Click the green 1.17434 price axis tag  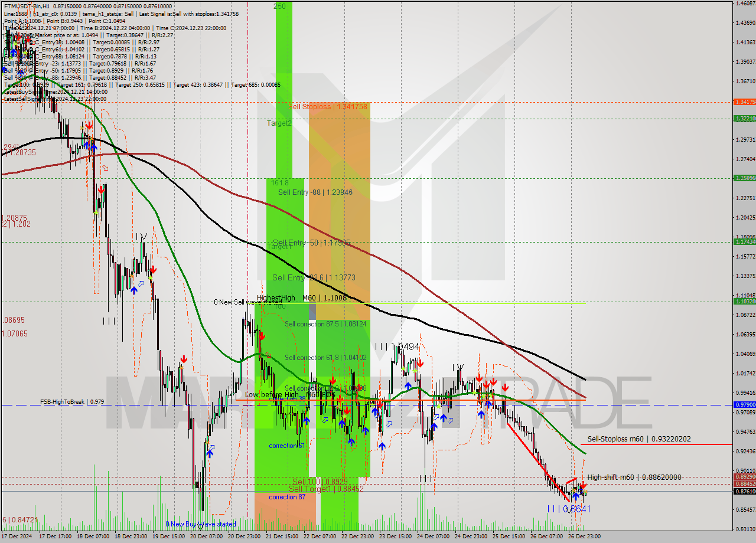pyautogui.click(x=744, y=241)
